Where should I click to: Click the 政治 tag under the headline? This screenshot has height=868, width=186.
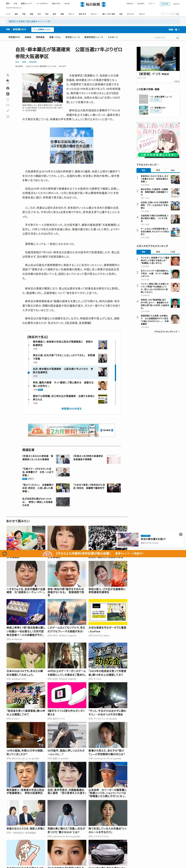(17, 62)
